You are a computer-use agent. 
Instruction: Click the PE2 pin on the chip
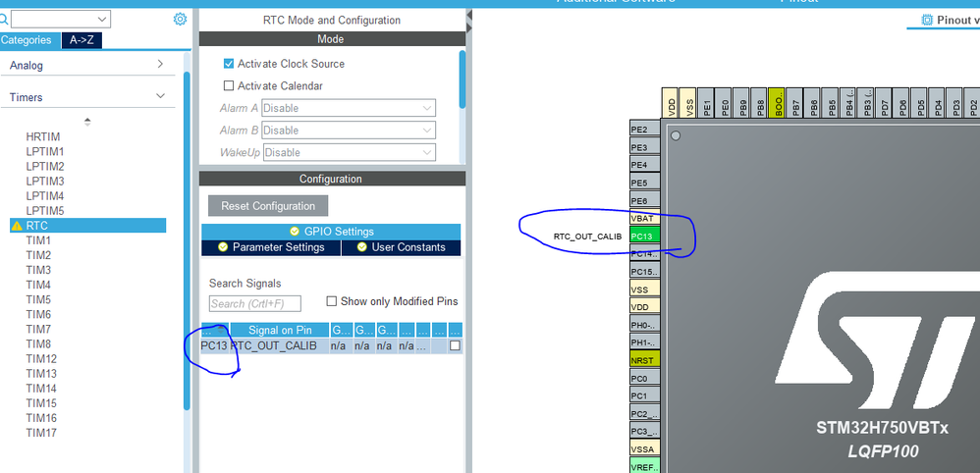[644, 130]
